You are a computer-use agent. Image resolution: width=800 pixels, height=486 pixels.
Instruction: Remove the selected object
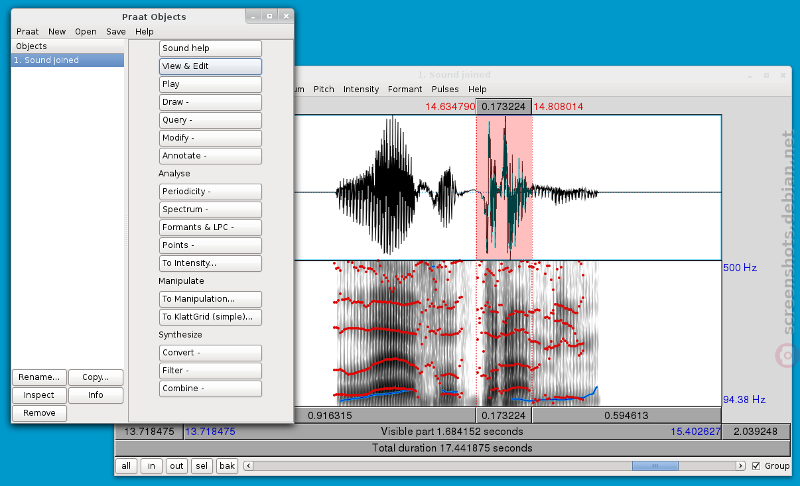click(39, 413)
